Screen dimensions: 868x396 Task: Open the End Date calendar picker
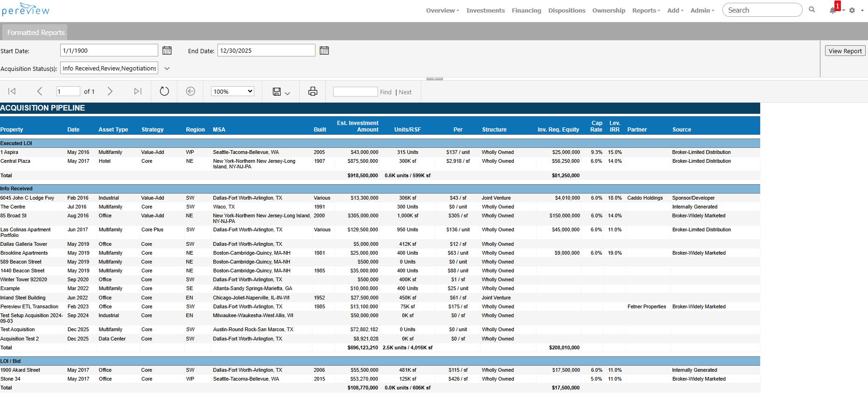tap(324, 50)
